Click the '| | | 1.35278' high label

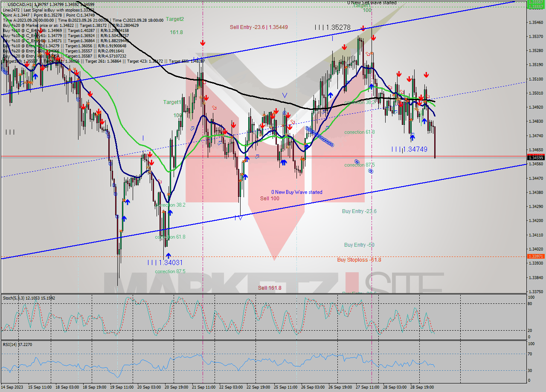(x=332, y=27)
